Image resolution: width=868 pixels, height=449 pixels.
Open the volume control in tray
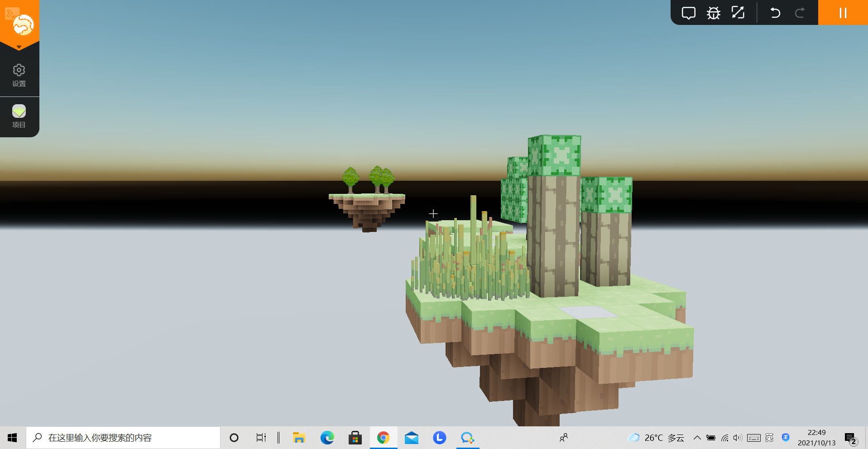coord(738,438)
